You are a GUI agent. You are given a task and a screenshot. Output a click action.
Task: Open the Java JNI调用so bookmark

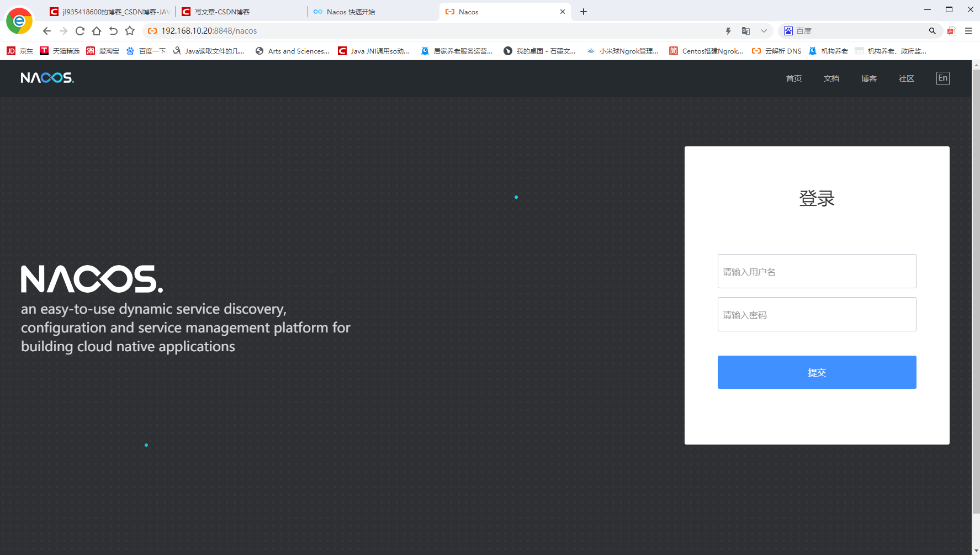373,51
